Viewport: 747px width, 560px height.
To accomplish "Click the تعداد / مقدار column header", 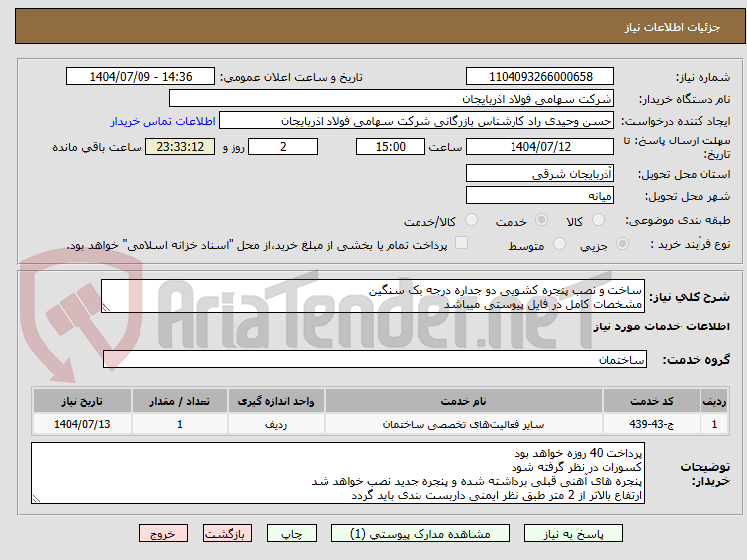I will click(180, 401).
